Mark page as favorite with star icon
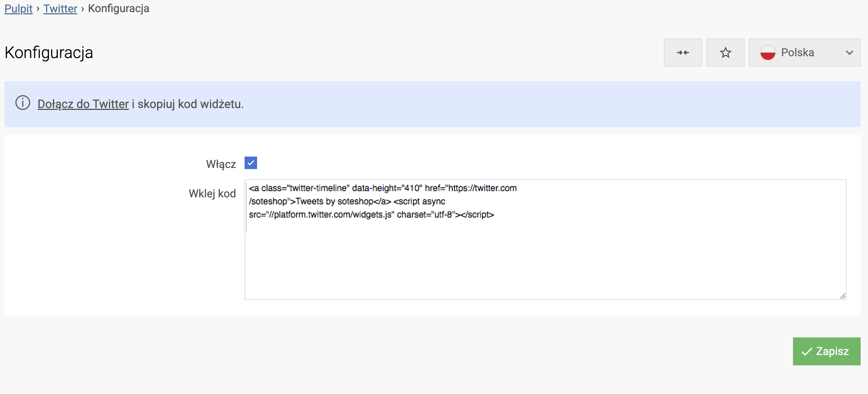 [x=725, y=53]
